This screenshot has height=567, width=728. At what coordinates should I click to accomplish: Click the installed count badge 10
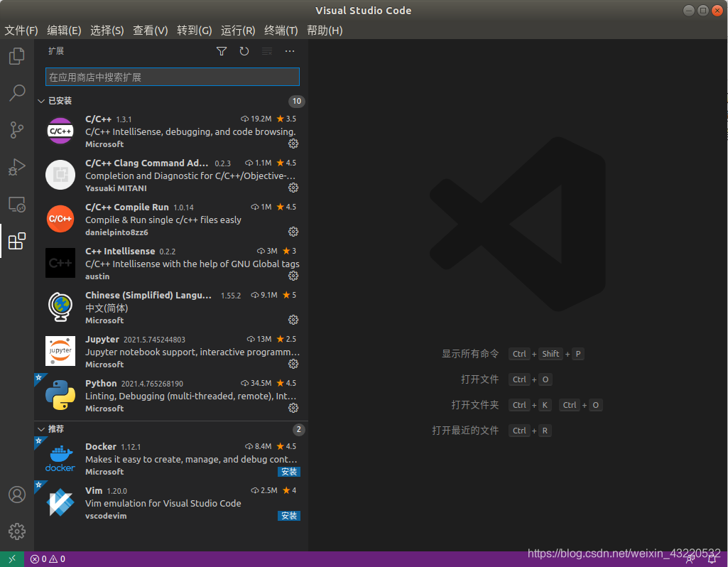point(297,101)
